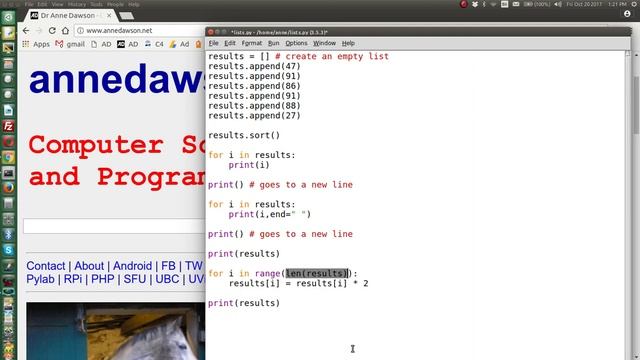Open the About link
The image size is (640, 360).
click(89, 266)
